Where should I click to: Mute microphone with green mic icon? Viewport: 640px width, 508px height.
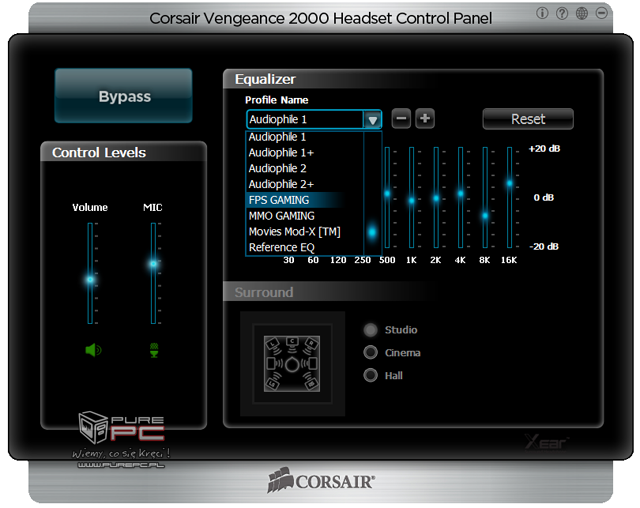pyautogui.click(x=154, y=350)
